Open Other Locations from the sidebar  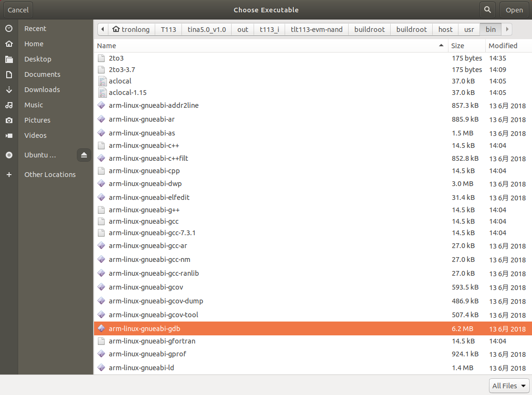pyautogui.click(x=50, y=175)
